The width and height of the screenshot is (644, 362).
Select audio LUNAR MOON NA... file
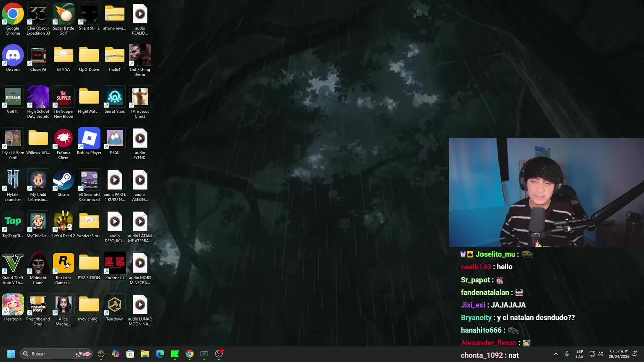coord(140,310)
